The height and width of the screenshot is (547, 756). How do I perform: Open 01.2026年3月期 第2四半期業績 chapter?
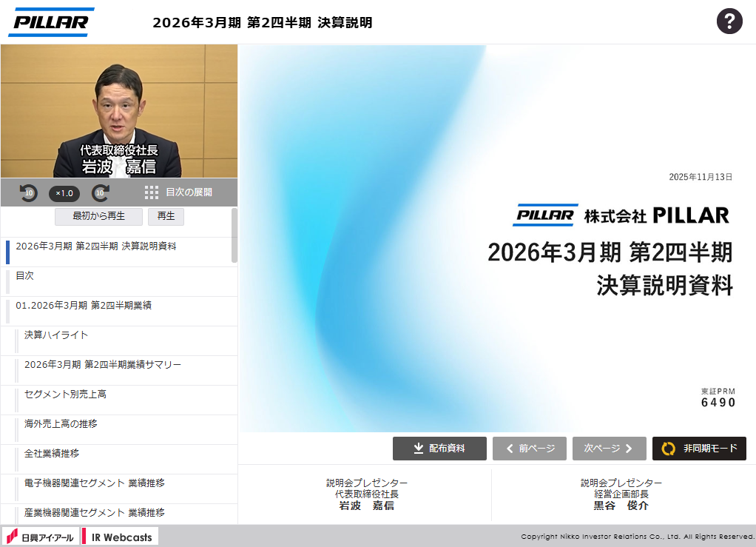[83, 306]
